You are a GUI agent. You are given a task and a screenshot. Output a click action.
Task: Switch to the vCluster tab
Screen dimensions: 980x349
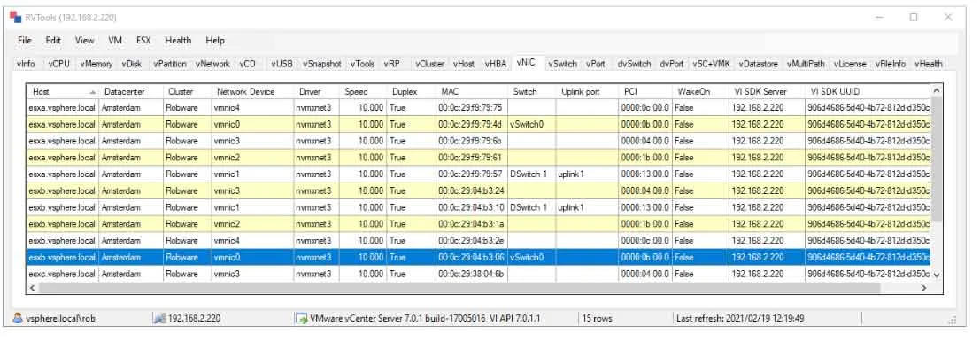click(430, 64)
